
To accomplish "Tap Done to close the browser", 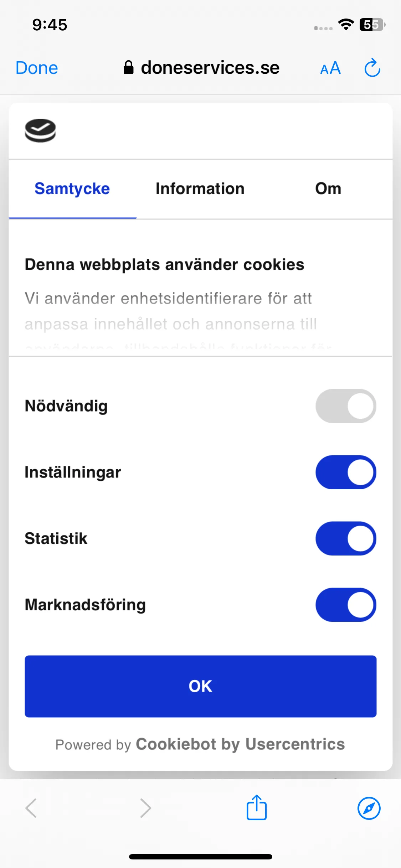I will (x=37, y=68).
